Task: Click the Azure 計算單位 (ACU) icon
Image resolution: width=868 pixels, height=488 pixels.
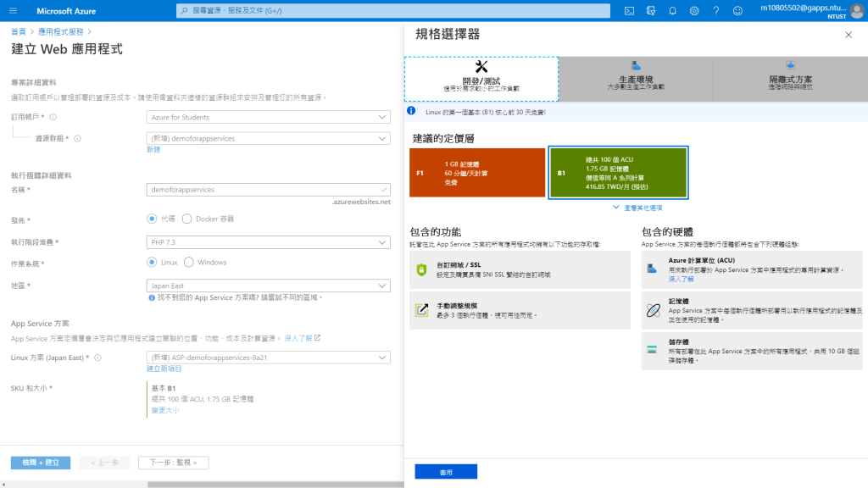Action: [x=652, y=269]
